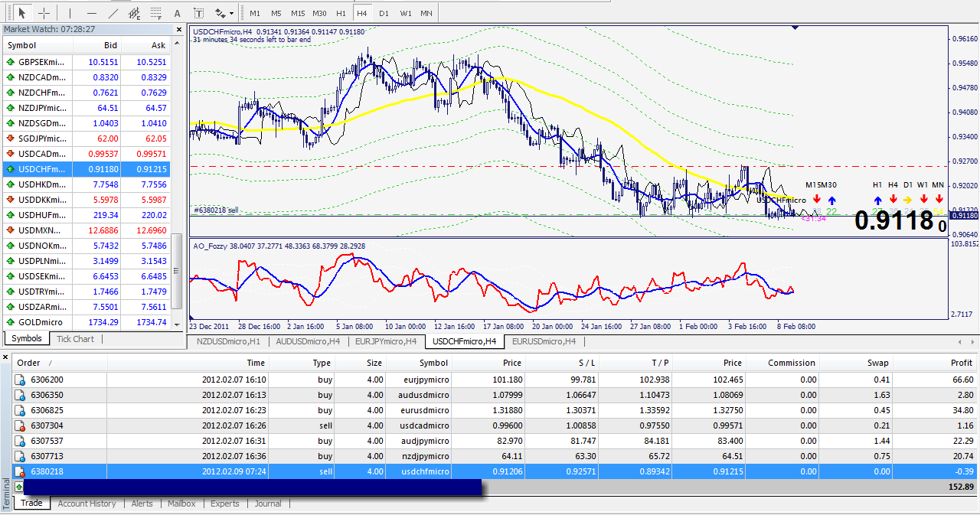Sort orders by the Order column header
The height and width of the screenshot is (515, 980).
coord(60,363)
